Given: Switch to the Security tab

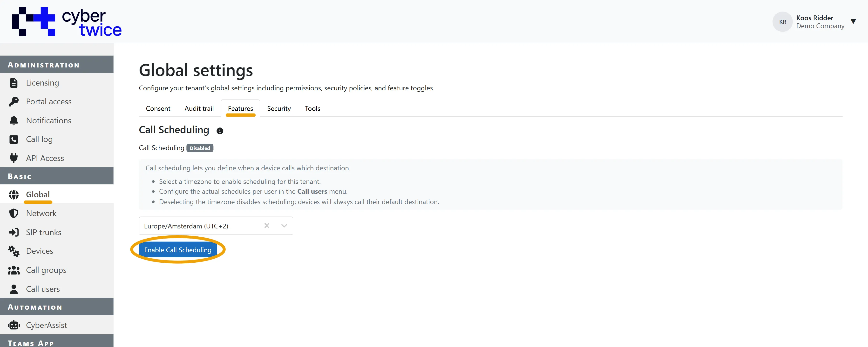Looking at the screenshot, I should pyautogui.click(x=279, y=108).
